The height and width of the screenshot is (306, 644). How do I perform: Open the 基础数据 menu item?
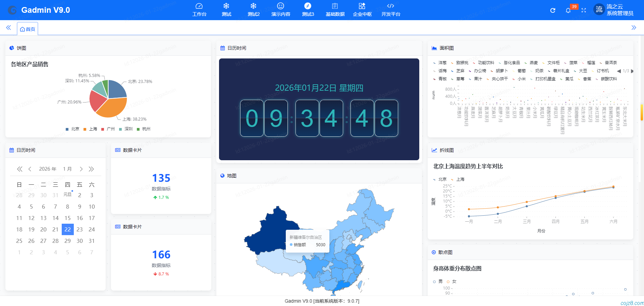coord(335,10)
